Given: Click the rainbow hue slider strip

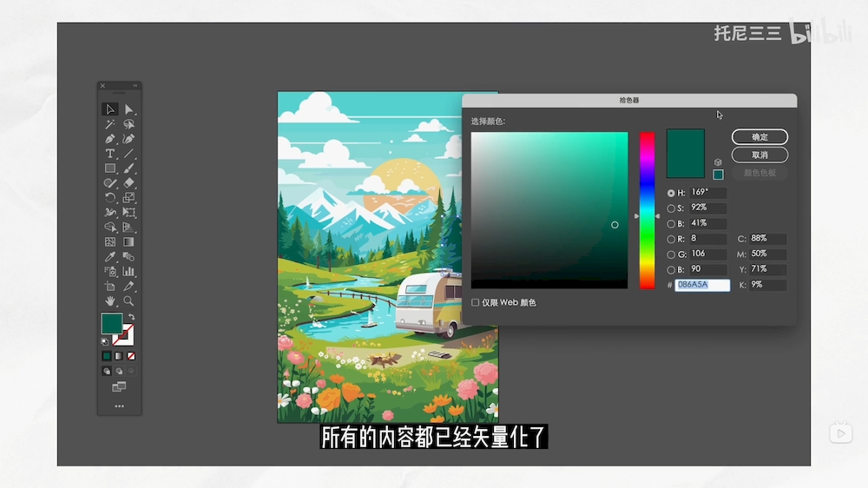Looking at the screenshot, I should coord(647,210).
